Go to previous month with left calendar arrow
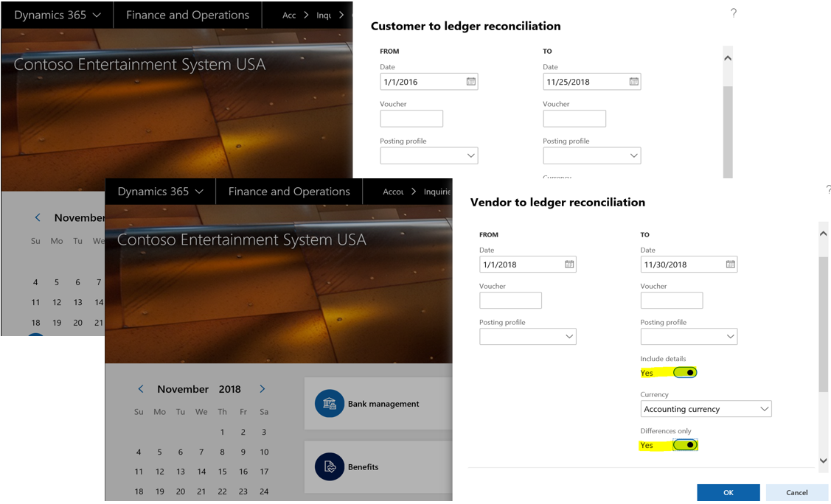This screenshot has height=504, width=831. pos(140,388)
